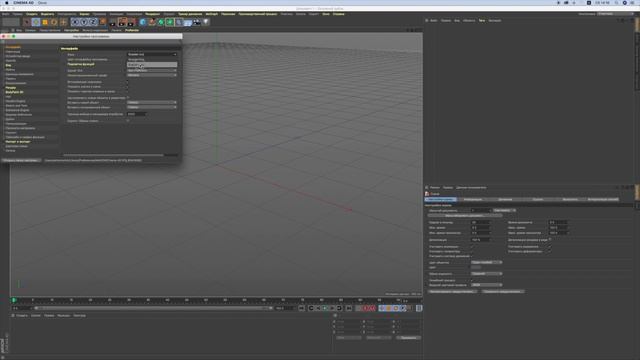Image resolution: width=640 pixels, height=360 pixels.
Task: Toggle render LOD in view checkbox
Action: point(550,240)
